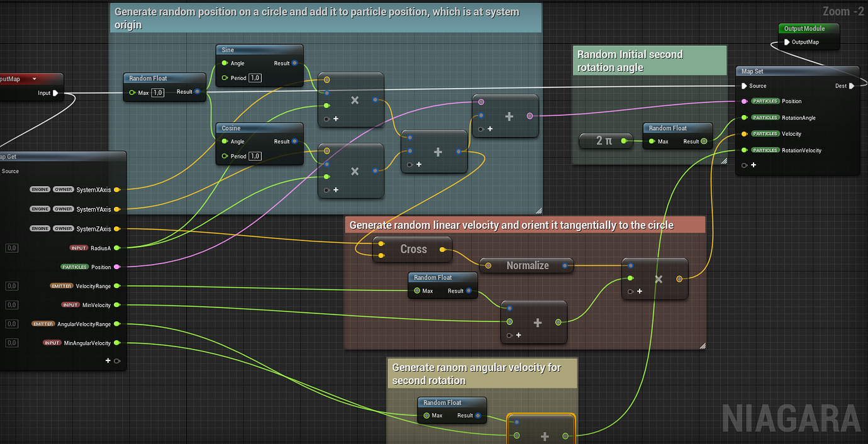Select the RotationAngle pin on Map Set
Image resolution: width=868 pixels, height=444 pixels.
click(x=743, y=117)
